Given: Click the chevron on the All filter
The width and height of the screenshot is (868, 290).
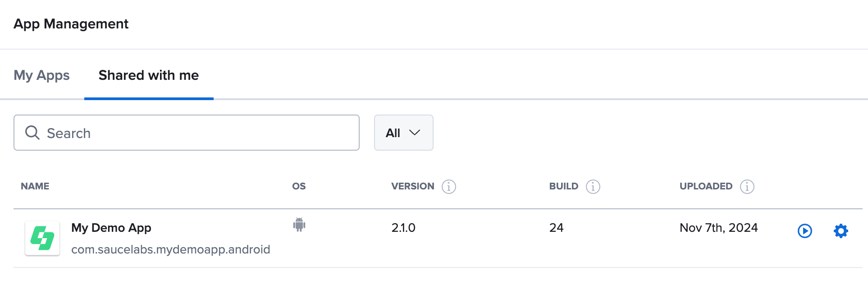Looking at the screenshot, I should pos(414,133).
